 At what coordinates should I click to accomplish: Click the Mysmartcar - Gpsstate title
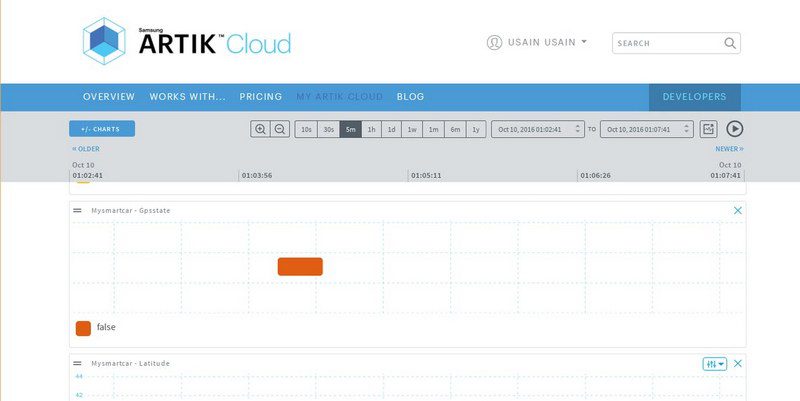131,210
